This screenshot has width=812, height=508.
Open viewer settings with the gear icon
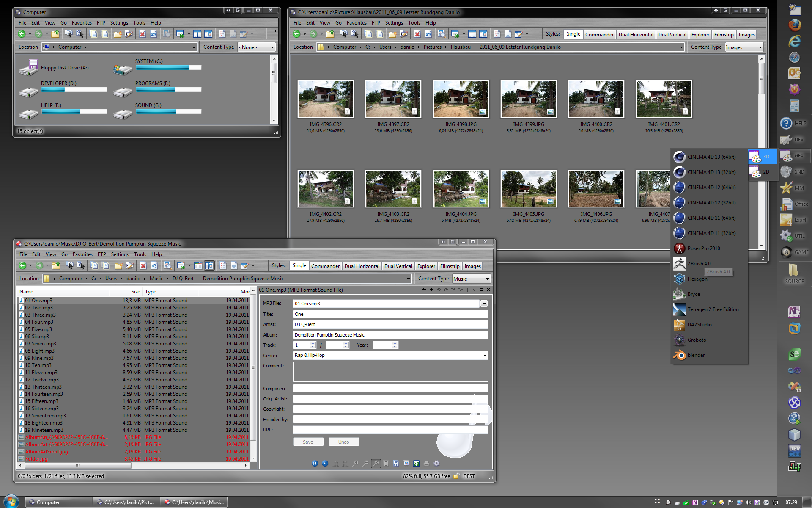tap(436, 464)
